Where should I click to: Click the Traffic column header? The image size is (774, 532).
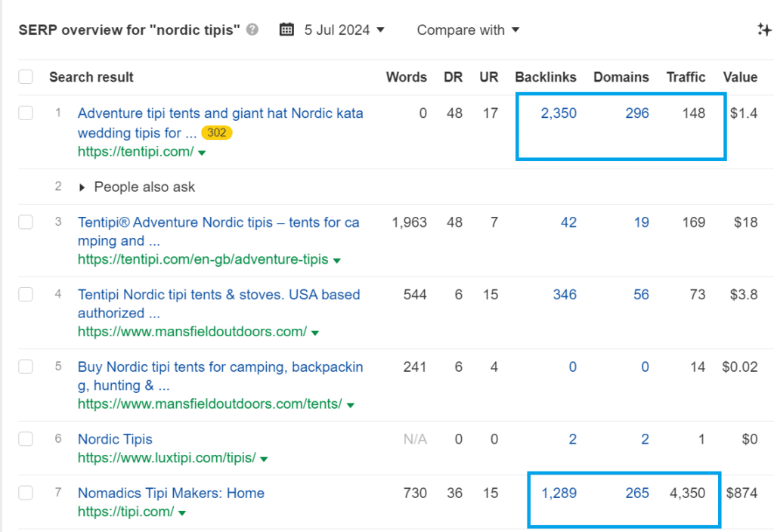(686, 77)
